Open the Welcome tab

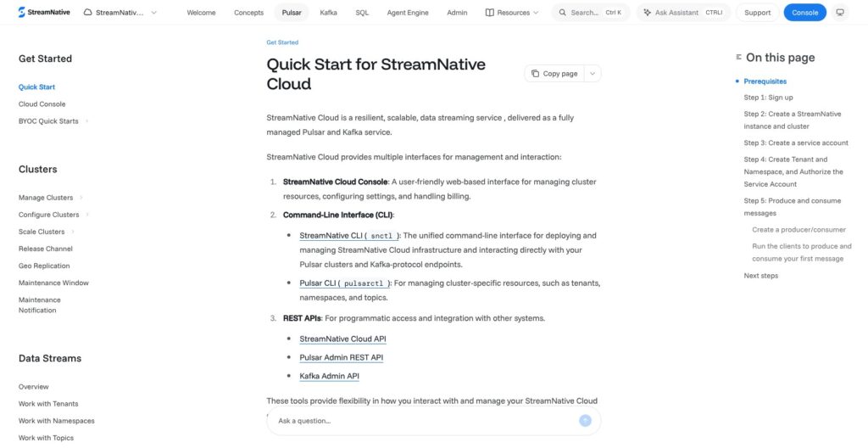pos(201,12)
